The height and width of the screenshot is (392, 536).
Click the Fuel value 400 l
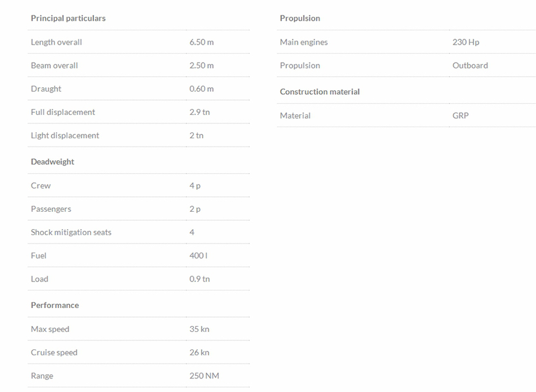[x=198, y=255]
